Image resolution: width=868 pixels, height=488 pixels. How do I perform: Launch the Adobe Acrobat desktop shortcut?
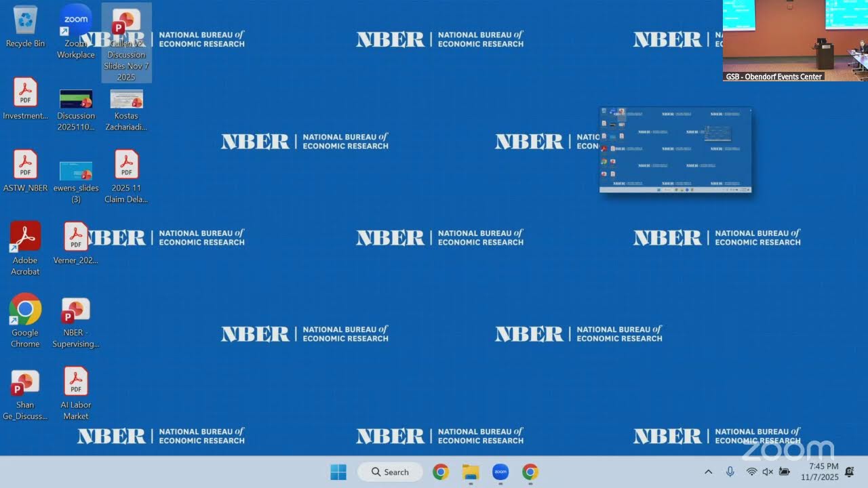25,248
